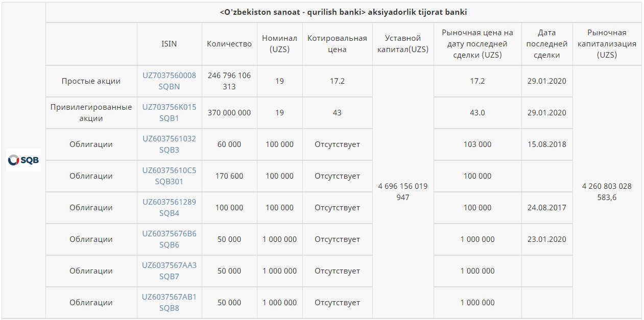Click market price 43.0
This screenshot has height=320, width=644.
(478, 113)
